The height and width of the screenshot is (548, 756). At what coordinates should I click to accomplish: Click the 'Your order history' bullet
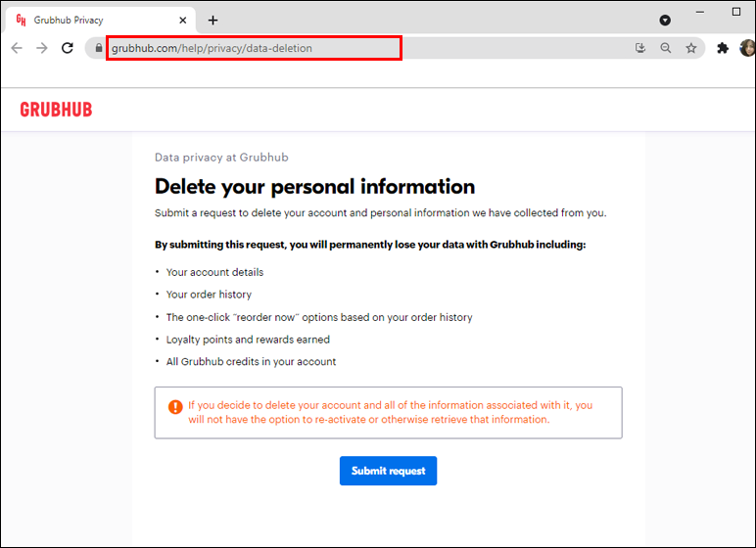(209, 295)
